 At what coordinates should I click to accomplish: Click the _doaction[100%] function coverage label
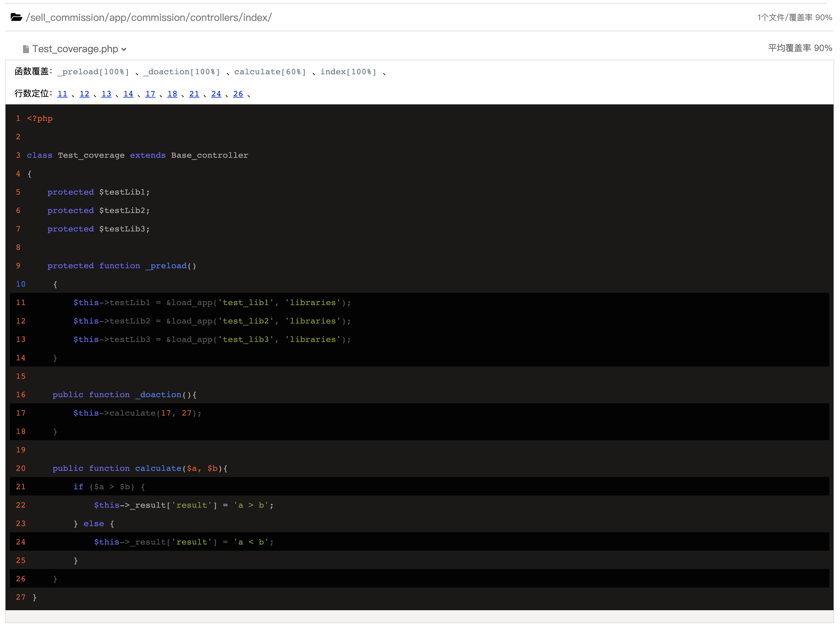(182, 72)
